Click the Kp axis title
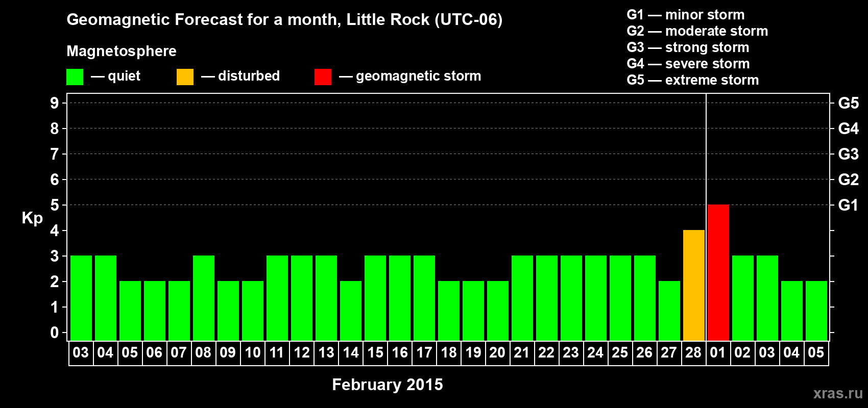 click(32, 218)
